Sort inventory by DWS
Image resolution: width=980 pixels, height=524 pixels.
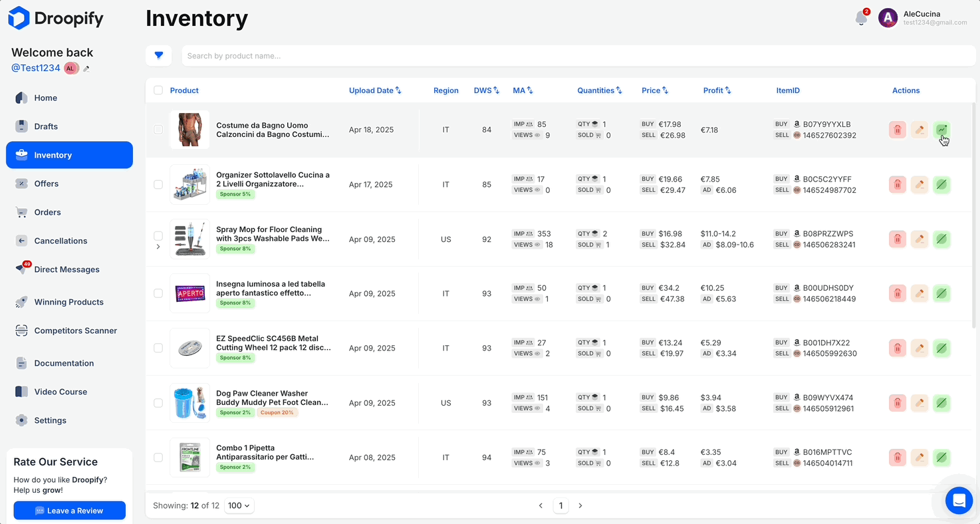(487, 90)
